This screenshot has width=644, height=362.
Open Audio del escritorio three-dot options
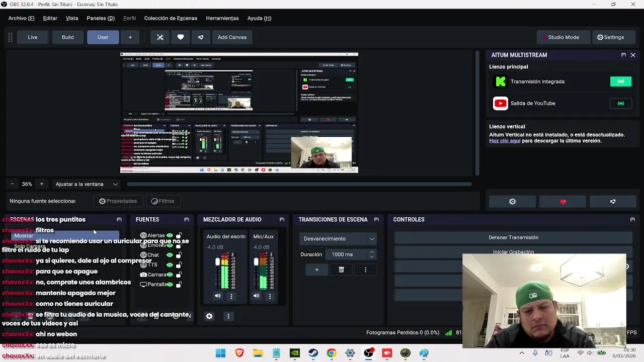[x=231, y=296]
